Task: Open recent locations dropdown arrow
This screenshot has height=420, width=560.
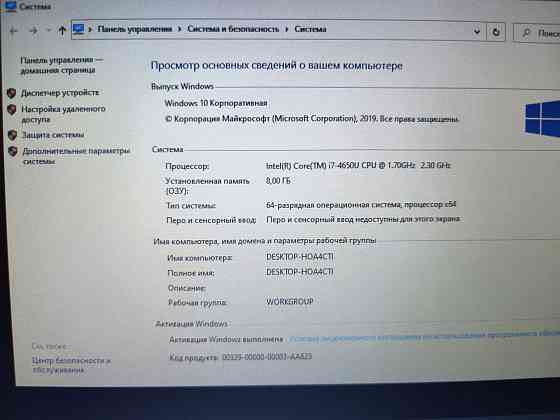Action: click(49, 30)
